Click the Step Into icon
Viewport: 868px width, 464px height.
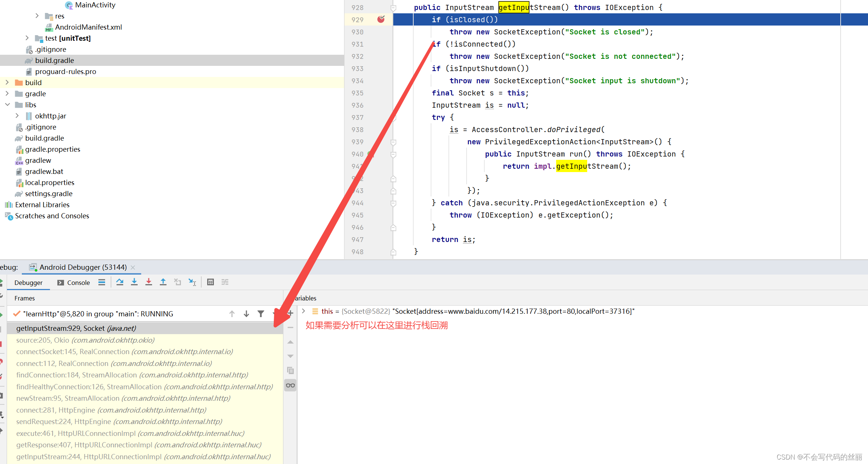point(134,282)
